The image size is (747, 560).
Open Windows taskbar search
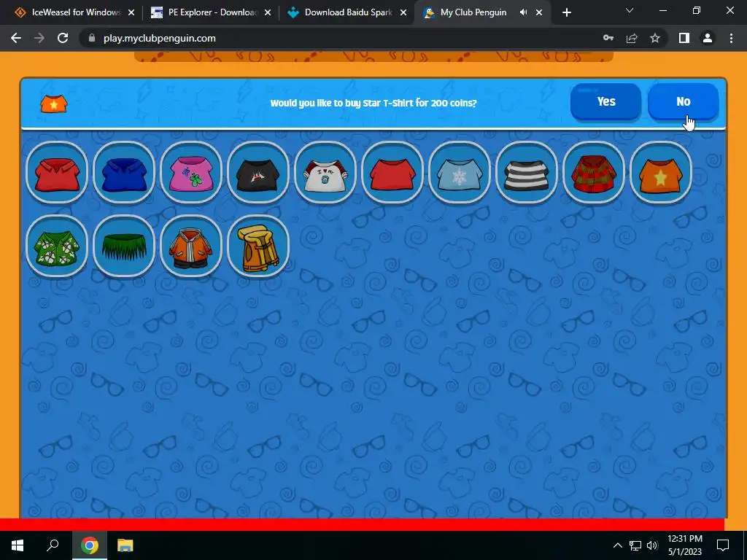click(53, 545)
